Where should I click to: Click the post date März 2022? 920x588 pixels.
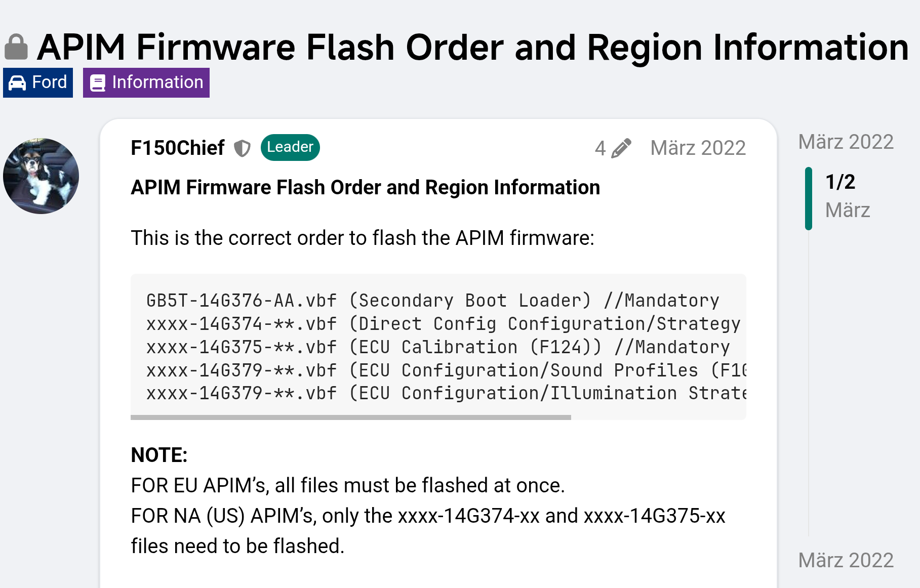698,147
